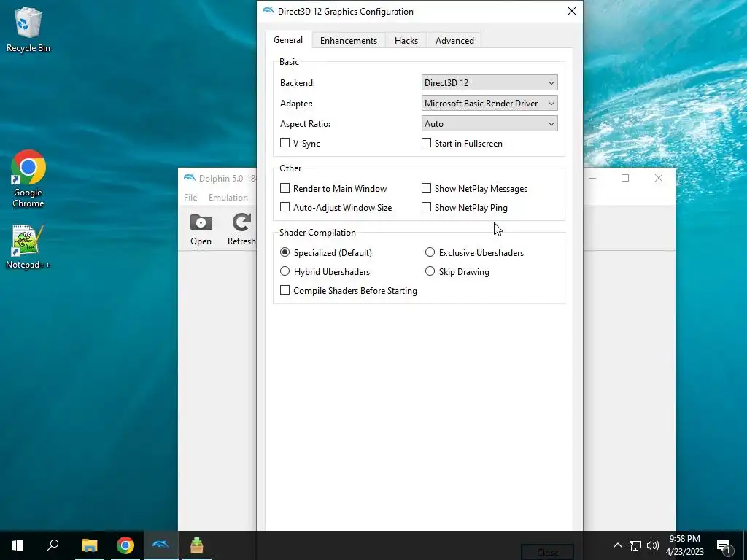This screenshot has height=560, width=747.
Task: Switch to the Advanced tab
Action: pyautogui.click(x=455, y=41)
